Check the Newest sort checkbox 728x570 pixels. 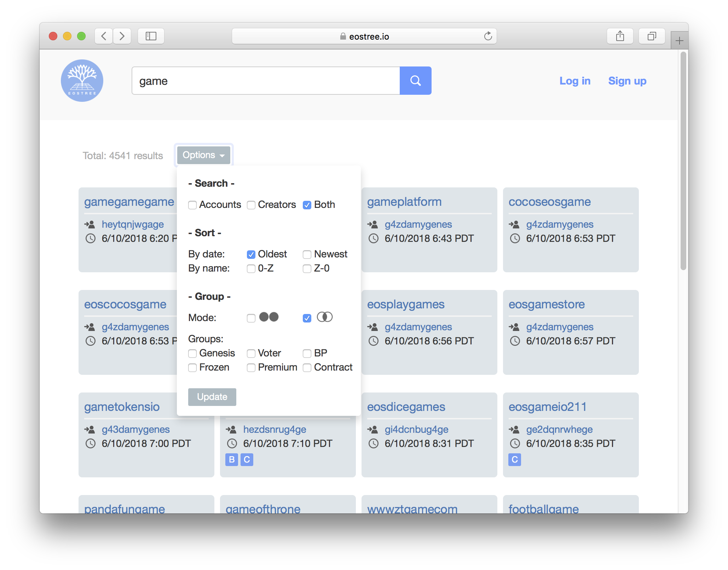pyautogui.click(x=307, y=255)
